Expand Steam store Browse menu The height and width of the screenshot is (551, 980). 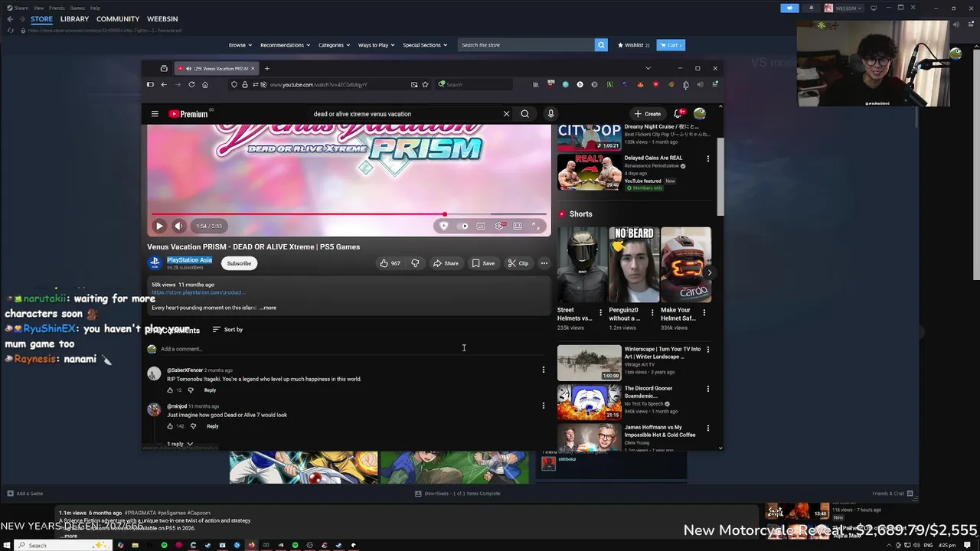[x=240, y=45]
